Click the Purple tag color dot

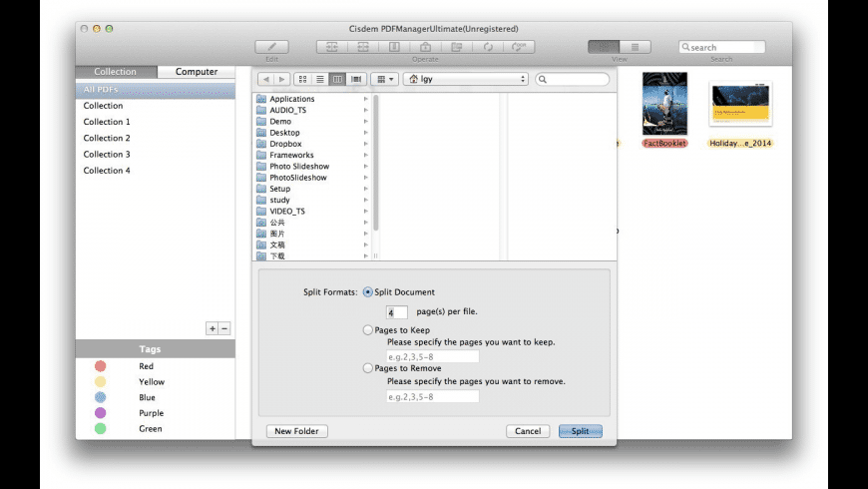click(x=100, y=412)
